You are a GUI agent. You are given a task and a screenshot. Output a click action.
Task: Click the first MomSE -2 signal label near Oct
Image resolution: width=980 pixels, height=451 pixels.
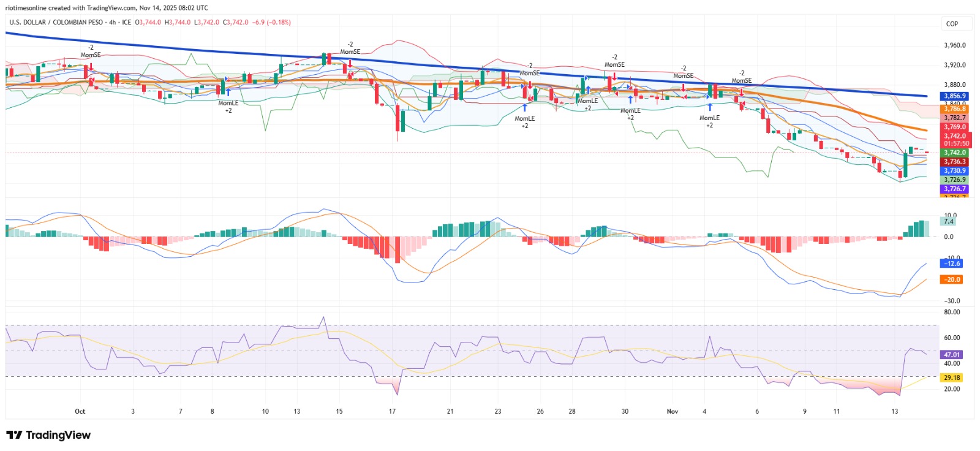(91, 51)
